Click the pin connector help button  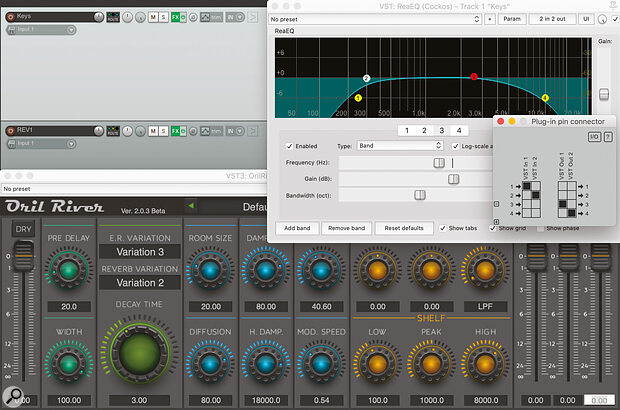pyautogui.click(x=608, y=137)
